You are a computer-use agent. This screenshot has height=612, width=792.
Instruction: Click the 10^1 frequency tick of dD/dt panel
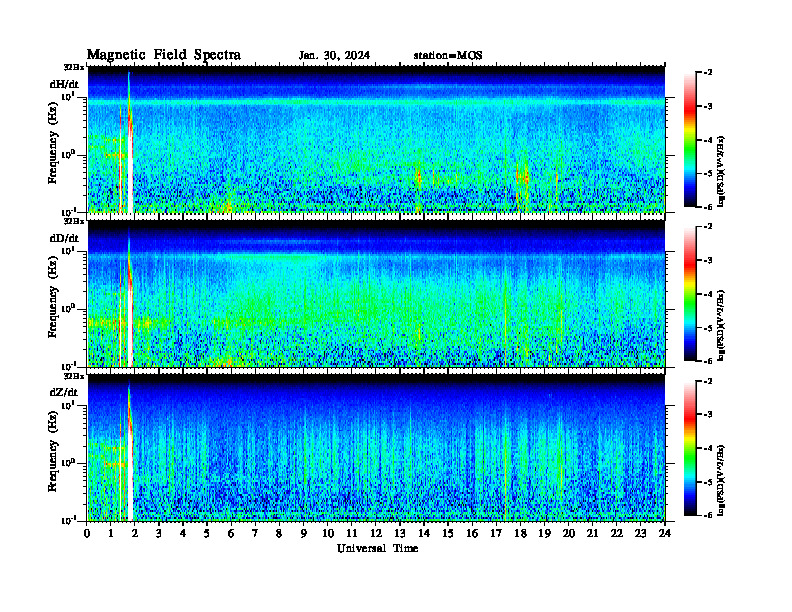(69, 250)
